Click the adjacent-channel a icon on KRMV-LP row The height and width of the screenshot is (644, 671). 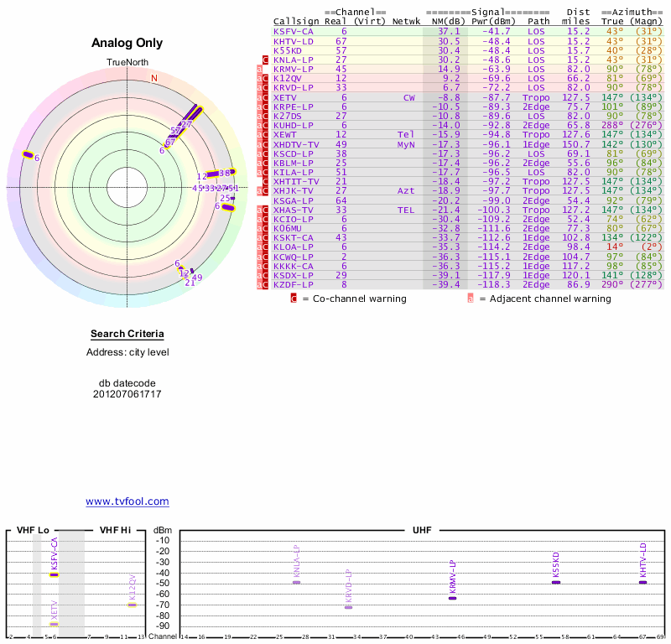coord(259,70)
